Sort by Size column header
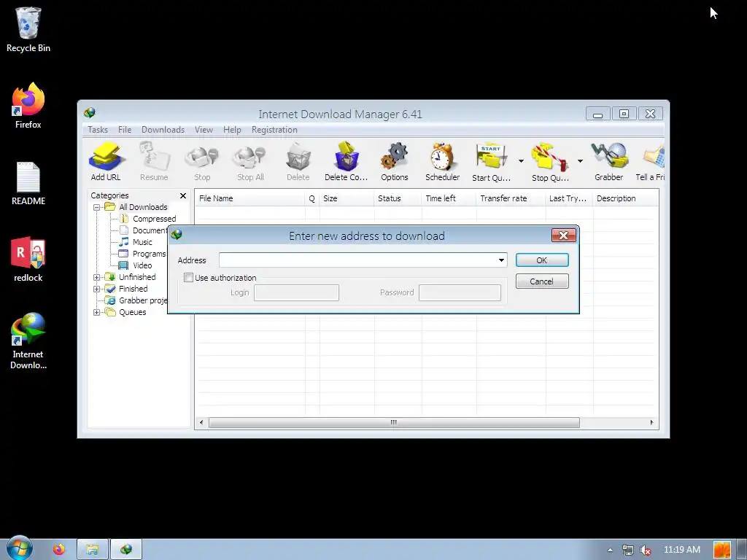 (x=347, y=198)
